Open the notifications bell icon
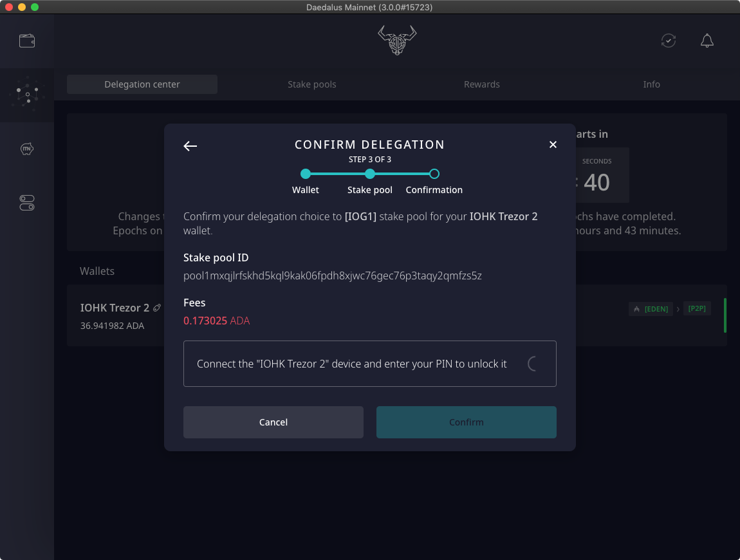Screen dimensions: 740x560 pyautogui.click(x=707, y=41)
